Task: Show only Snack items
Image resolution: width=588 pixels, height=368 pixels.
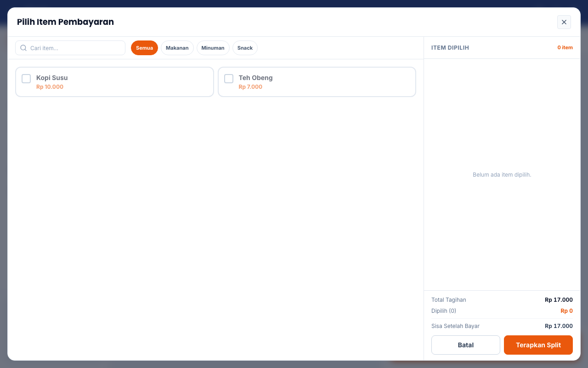Action: 245,48
